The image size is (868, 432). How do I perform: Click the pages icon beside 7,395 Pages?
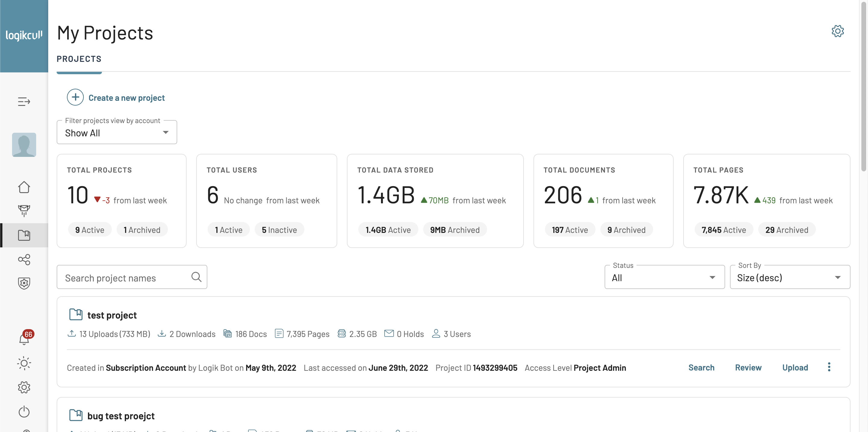coord(279,334)
